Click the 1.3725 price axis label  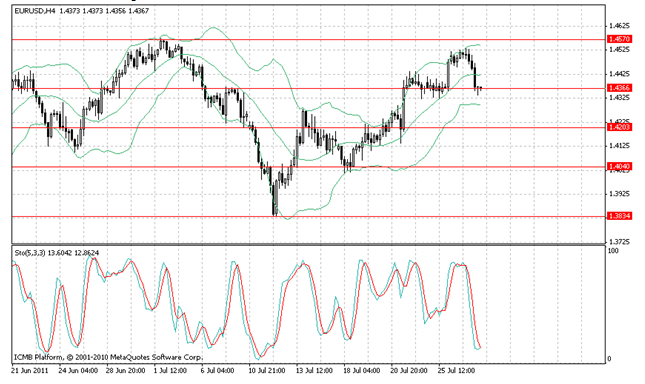[619, 242]
